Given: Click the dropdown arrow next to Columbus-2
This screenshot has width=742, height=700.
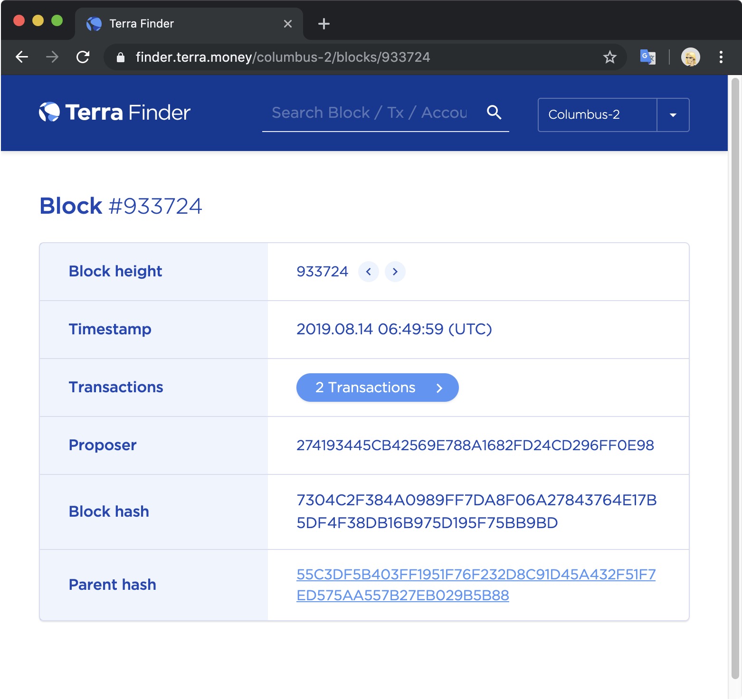Looking at the screenshot, I should click(673, 115).
